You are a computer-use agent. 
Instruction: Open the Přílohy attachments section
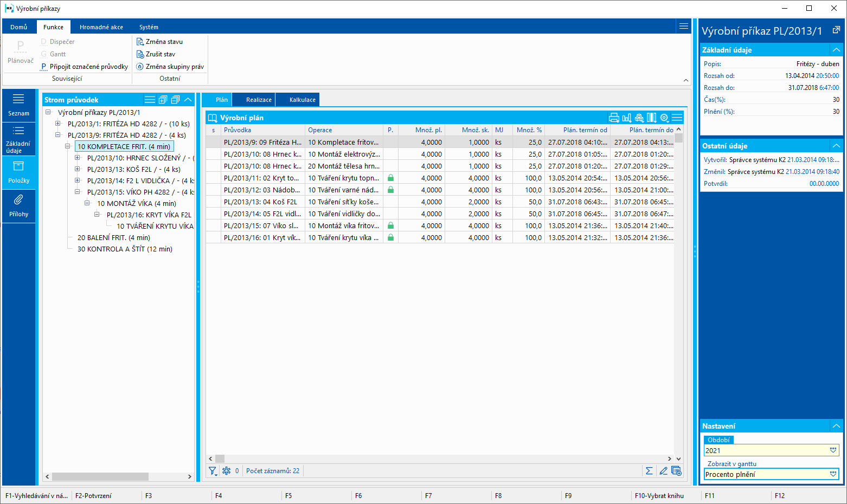18,206
